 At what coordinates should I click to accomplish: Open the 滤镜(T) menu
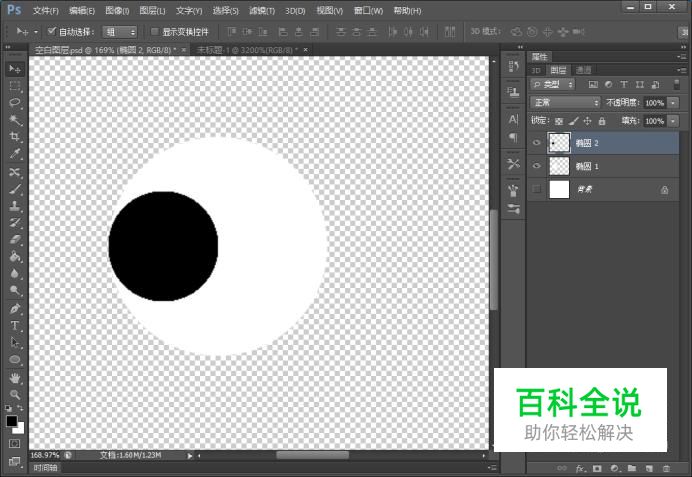click(262, 10)
